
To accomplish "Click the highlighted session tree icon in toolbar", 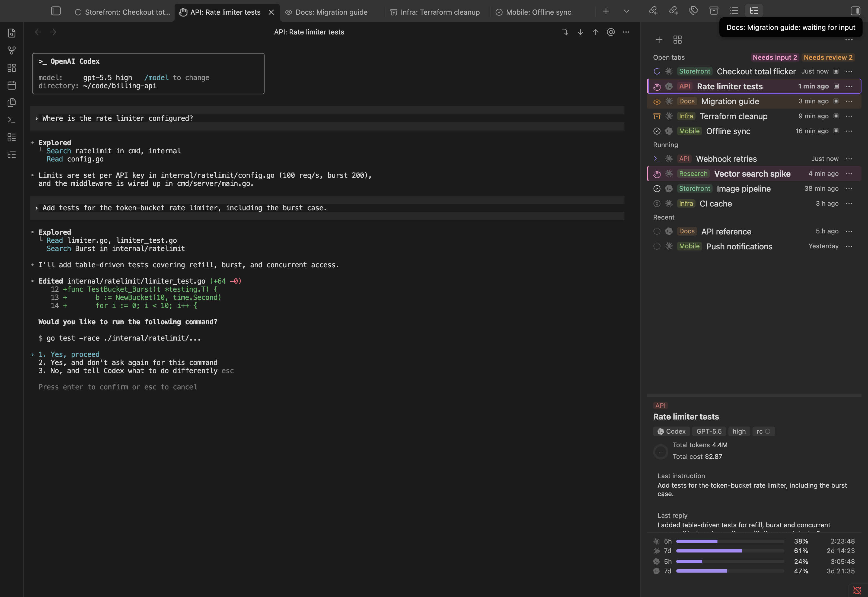I will (x=754, y=11).
